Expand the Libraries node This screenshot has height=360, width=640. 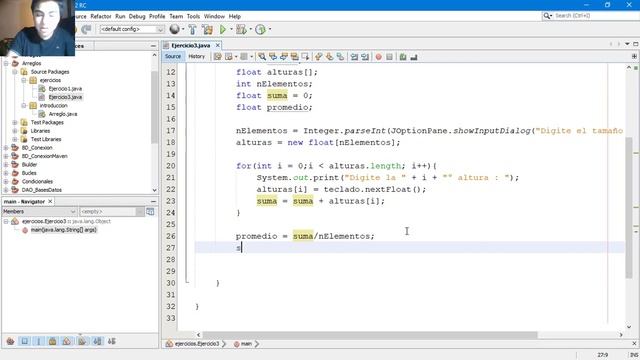(15, 131)
